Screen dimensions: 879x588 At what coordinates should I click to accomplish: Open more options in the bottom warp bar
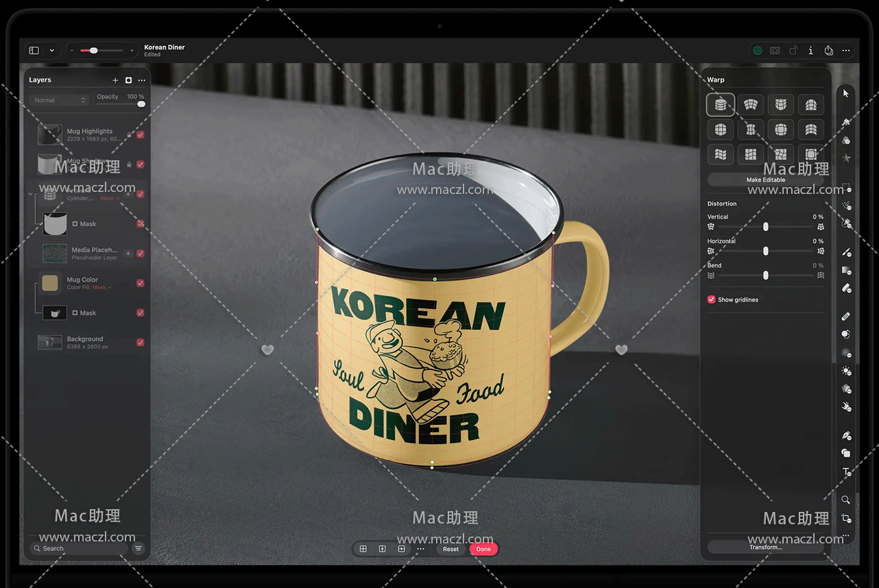click(x=420, y=549)
